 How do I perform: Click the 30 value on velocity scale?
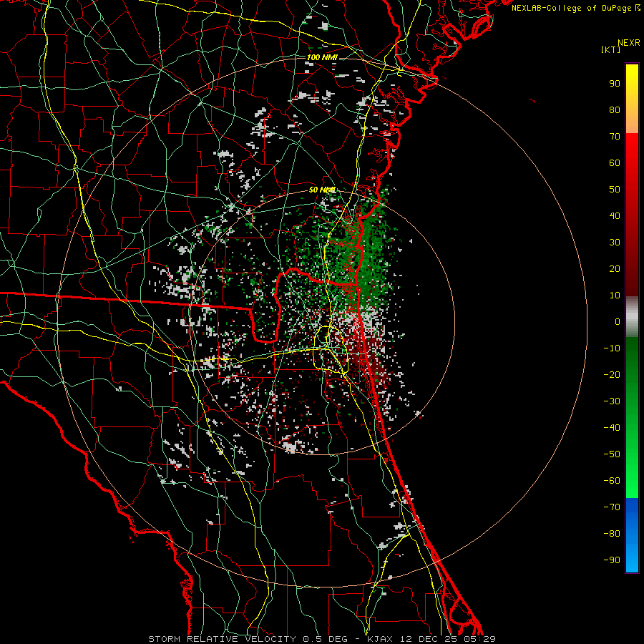click(615, 243)
